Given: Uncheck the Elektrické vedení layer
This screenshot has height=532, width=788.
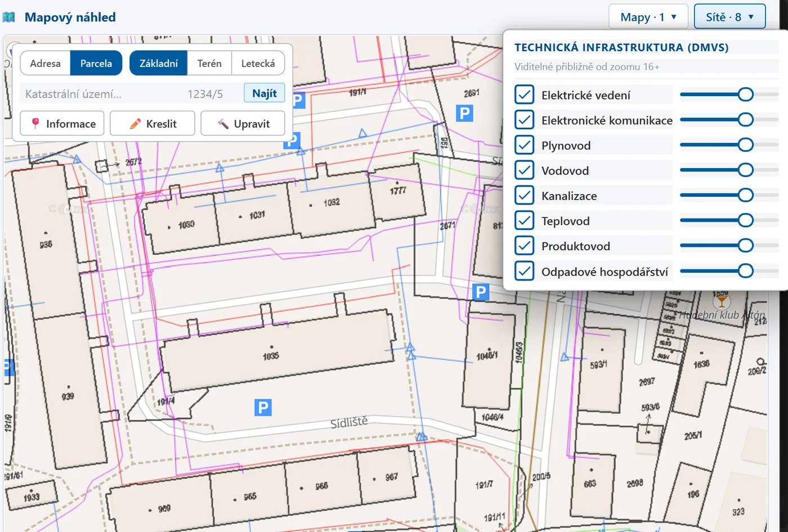Looking at the screenshot, I should [x=525, y=94].
